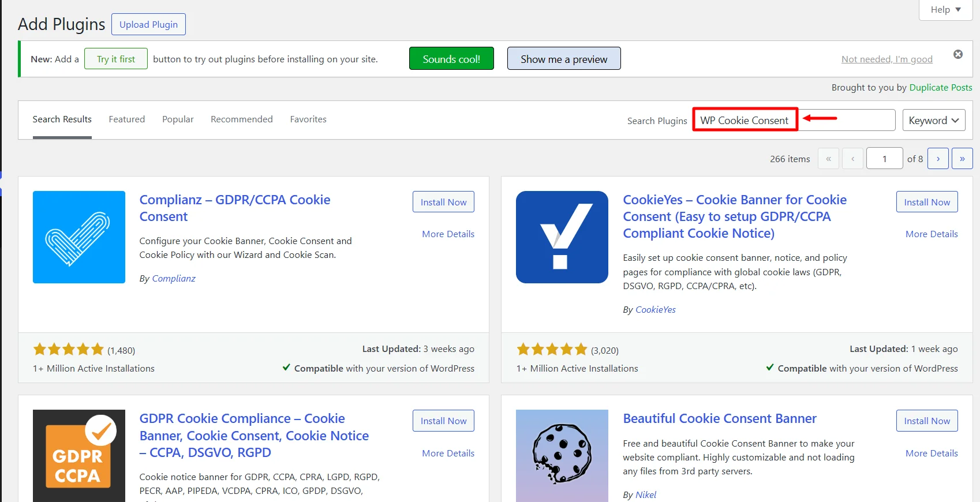This screenshot has height=502, width=980.
Task: Go to next page of results
Action: pos(938,159)
